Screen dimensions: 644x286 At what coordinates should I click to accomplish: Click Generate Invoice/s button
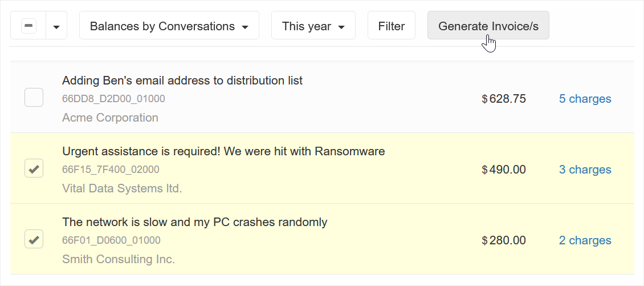point(488,26)
